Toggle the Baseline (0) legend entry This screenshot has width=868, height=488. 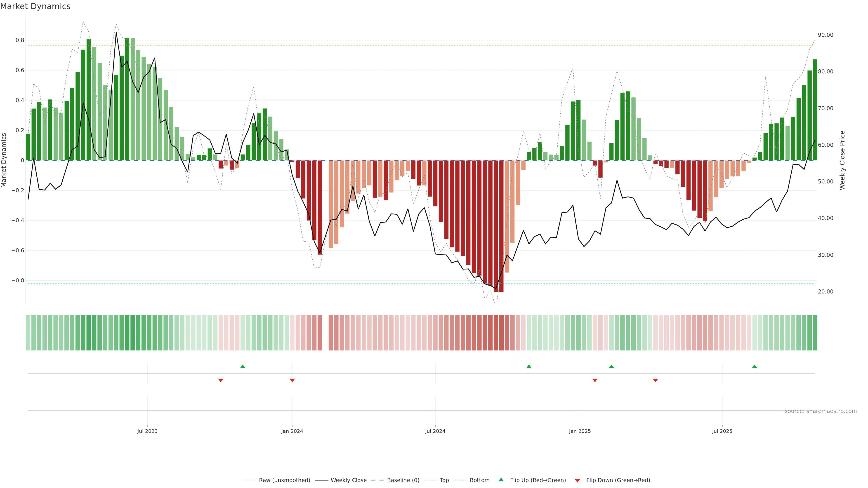pyautogui.click(x=403, y=480)
